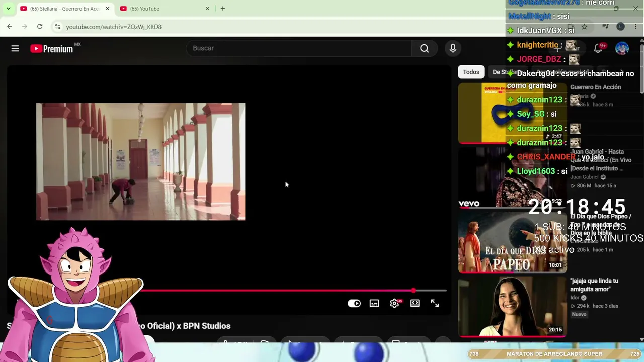Click the search magnifier button
Viewport: 644px width, 362px height.
point(425,48)
